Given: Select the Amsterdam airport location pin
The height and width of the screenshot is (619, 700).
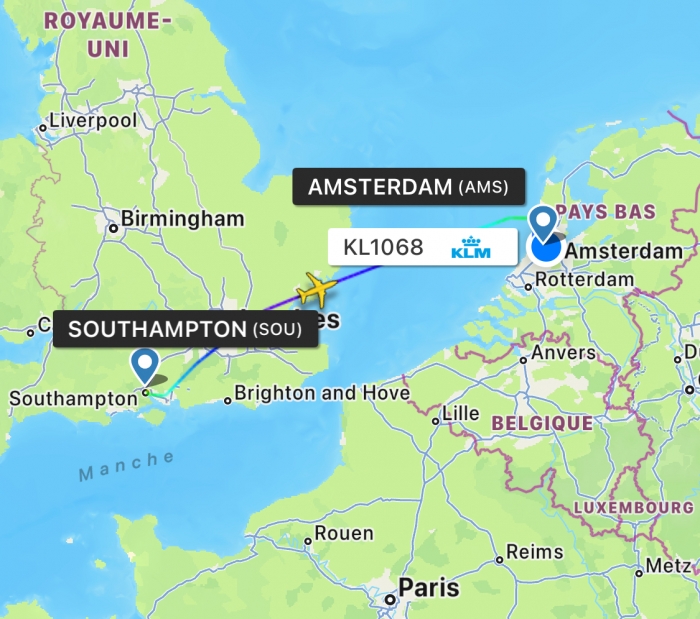Looking at the screenshot, I should pos(542,224).
